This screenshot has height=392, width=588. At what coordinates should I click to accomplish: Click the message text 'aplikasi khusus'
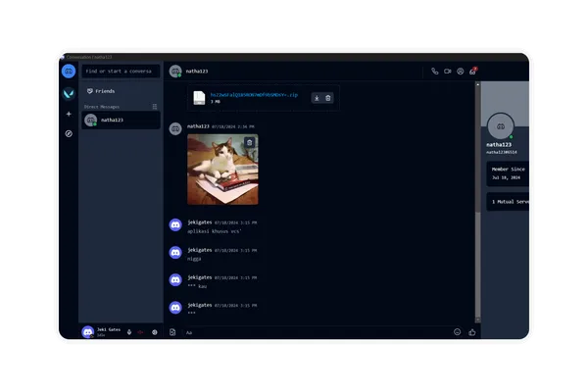(214, 231)
